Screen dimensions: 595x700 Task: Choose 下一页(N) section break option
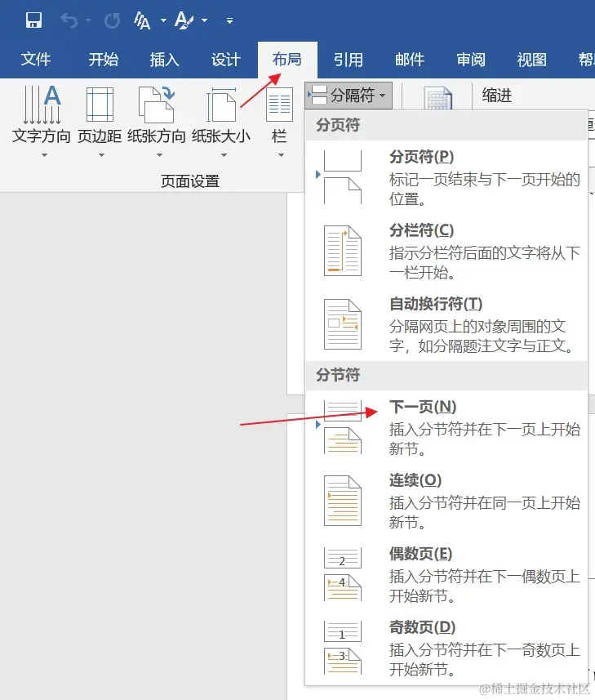click(x=446, y=427)
